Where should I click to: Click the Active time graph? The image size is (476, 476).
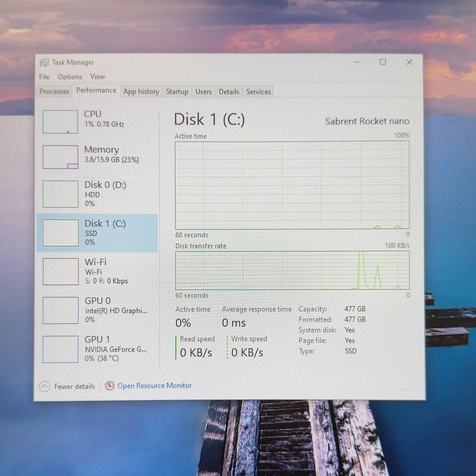(x=292, y=185)
